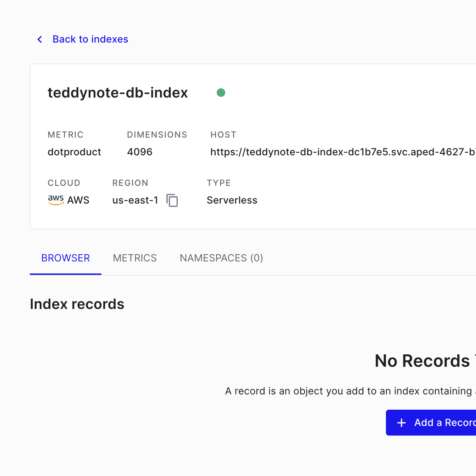
Task: Click the Serverless type value
Action: (232, 200)
